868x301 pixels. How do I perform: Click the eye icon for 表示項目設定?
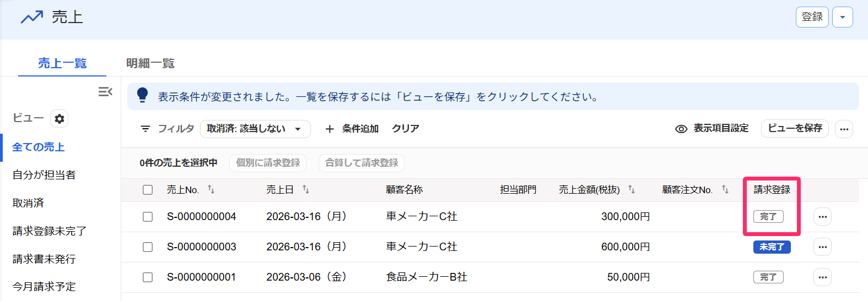[x=681, y=129]
